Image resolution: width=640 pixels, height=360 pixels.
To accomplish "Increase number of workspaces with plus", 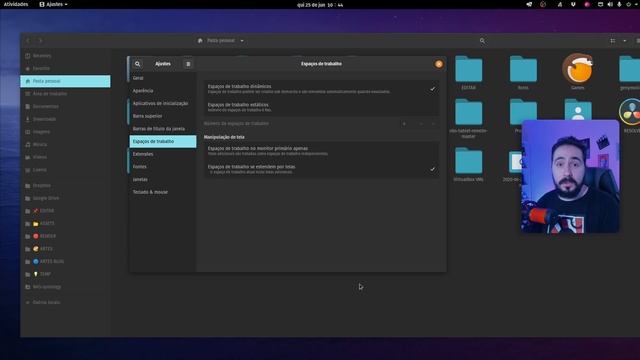I will (x=433, y=124).
